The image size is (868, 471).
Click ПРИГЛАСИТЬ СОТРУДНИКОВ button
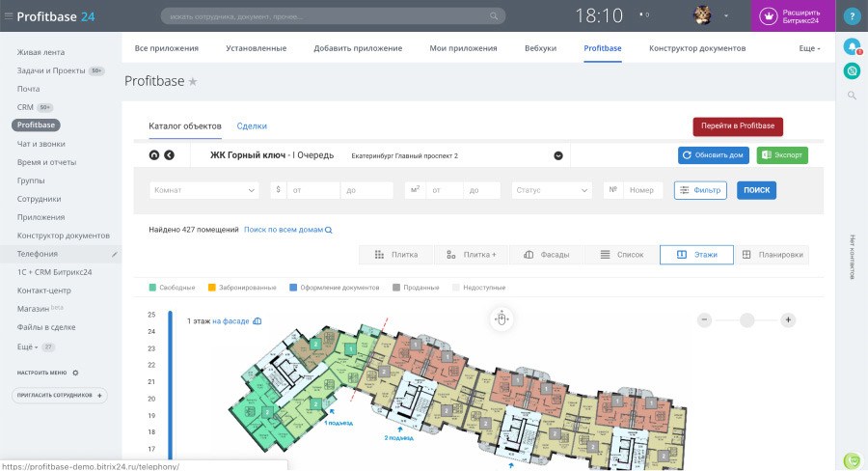tap(60, 395)
